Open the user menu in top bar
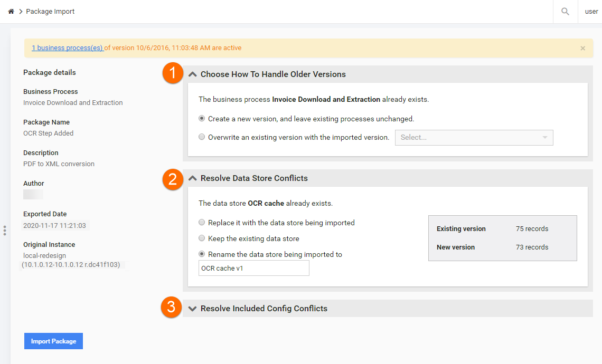 coord(591,12)
